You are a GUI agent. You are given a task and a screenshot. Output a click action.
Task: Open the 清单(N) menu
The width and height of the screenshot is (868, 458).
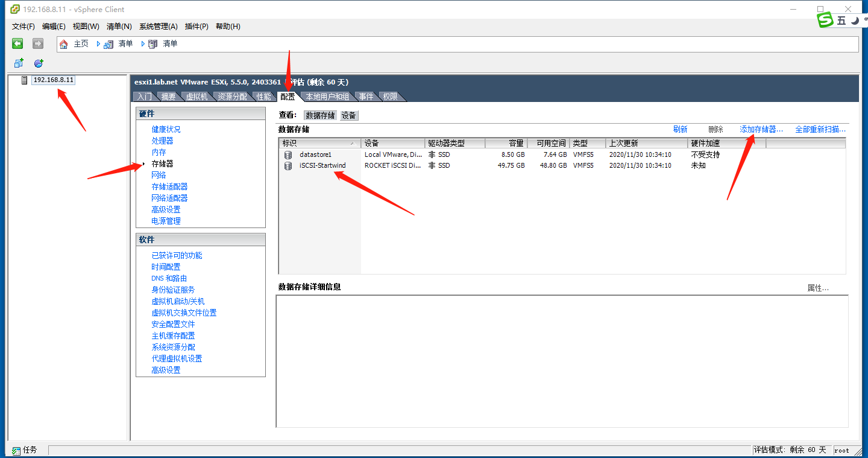point(119,27)
